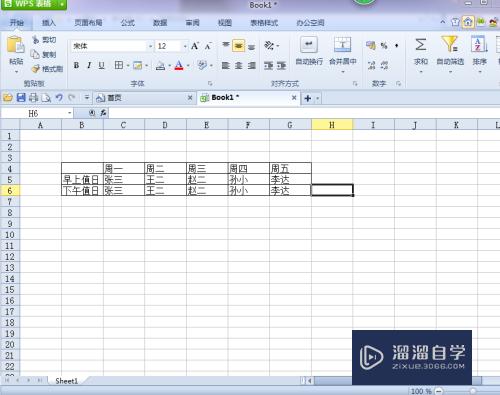
Task: Open the font name dropdown (宋体)
Action: [x=150, y=46]
